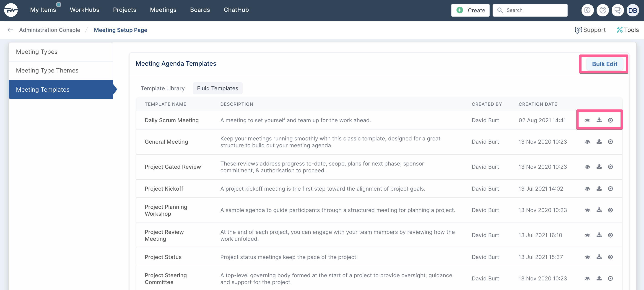
Task: Switch to the Fluid Templates tab
Action: pos(218,88)
